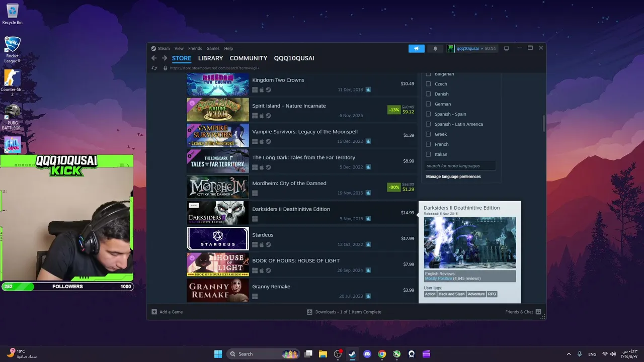Click the ellipsis badge on the Darksiders II thumbnail
The width and height of the screenshot is (644, 362).
point(194,205)
